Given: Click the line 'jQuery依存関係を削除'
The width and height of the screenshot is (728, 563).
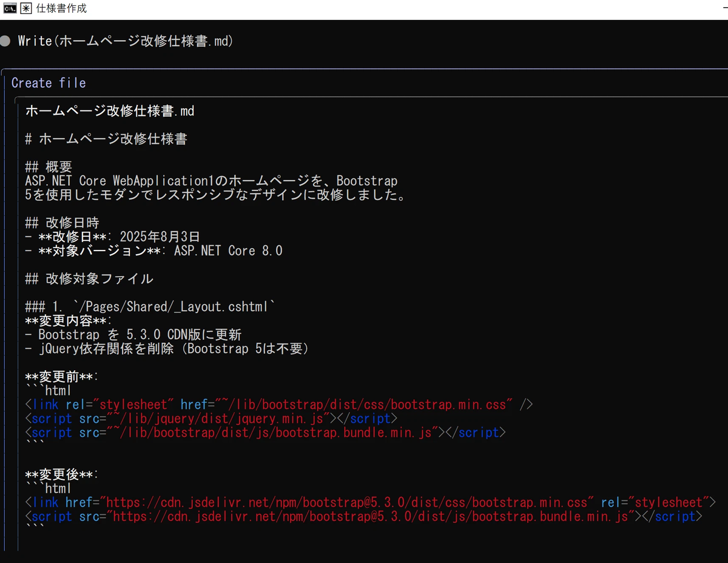Looking at the screenshot, I should [167, 348].
